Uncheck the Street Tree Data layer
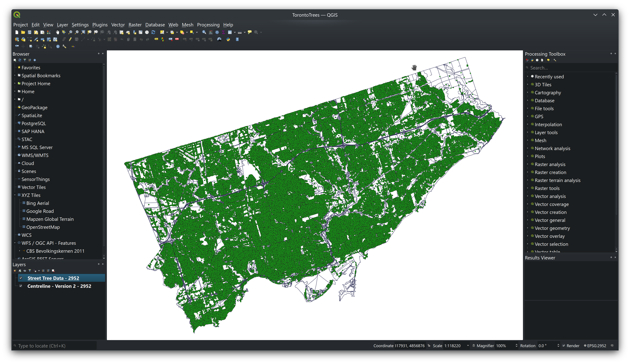The image size is (630, 364). coord(21,278)
